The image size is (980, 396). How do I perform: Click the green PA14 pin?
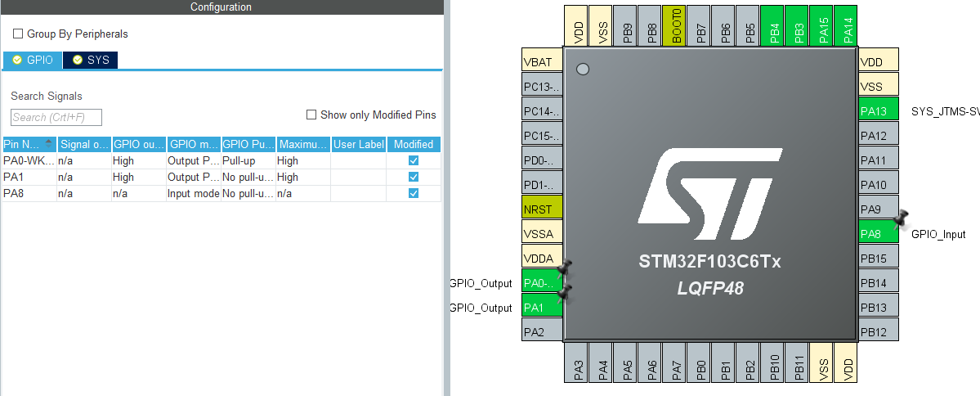846,25
